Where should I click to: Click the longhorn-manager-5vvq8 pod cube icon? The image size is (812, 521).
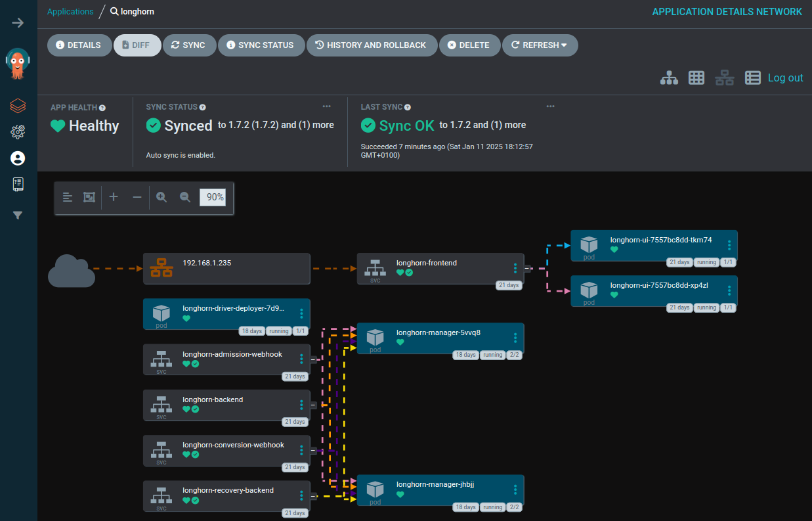(375, 336)
